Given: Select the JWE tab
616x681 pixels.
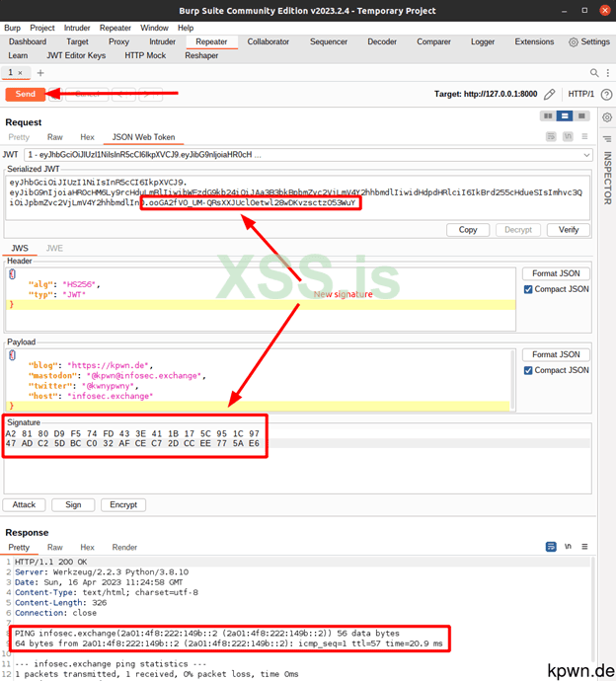Looking at the screenshot, I should (54, 249).
